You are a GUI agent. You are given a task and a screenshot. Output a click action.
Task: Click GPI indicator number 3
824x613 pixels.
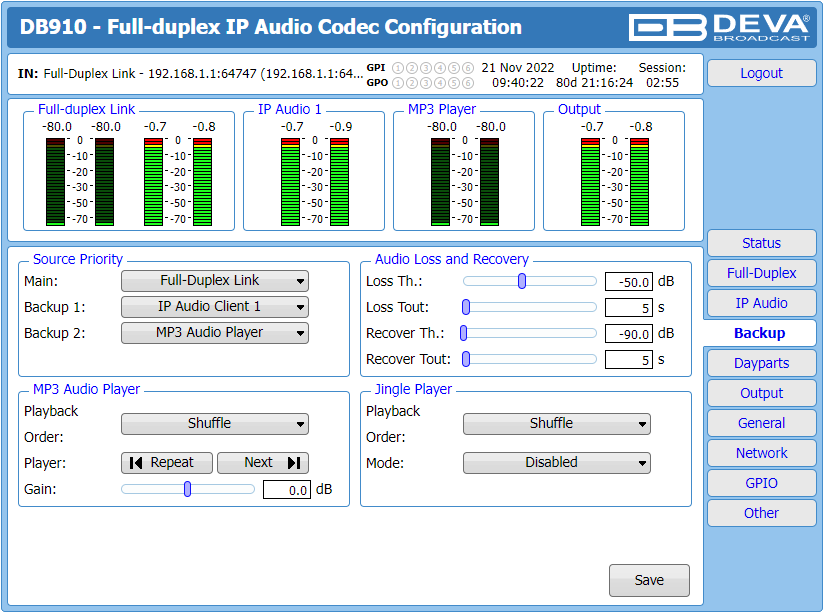[x=426, y=68]
